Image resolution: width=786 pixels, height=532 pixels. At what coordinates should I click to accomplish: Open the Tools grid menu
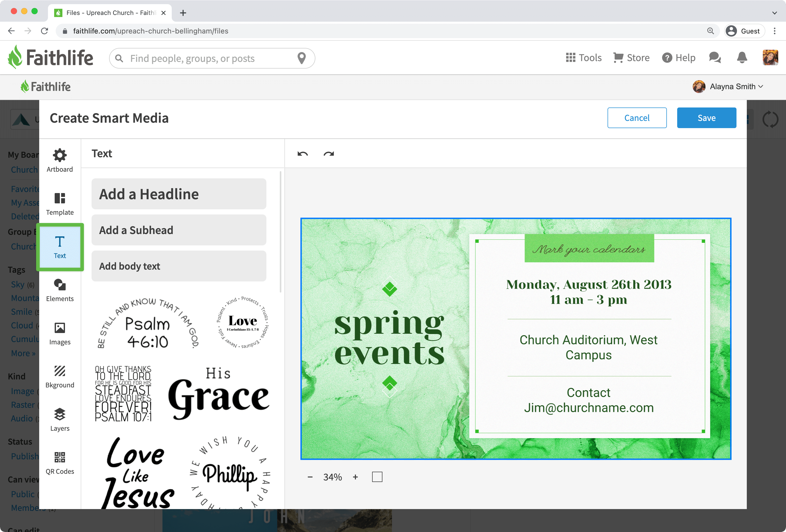click(x=583, y=58)
